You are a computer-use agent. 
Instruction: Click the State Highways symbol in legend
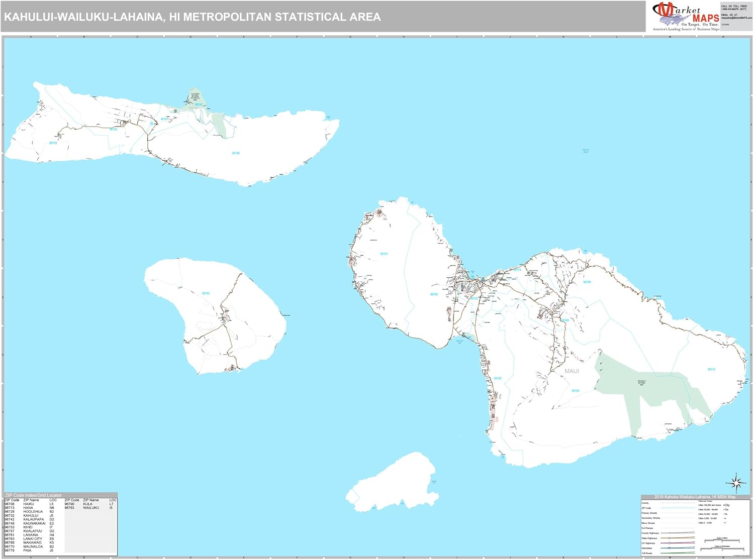pos(669,538)
